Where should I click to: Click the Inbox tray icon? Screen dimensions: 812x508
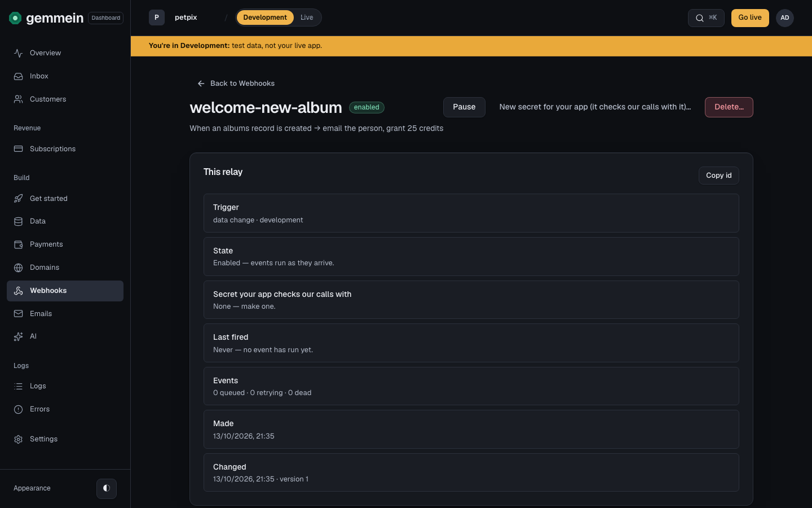(19, 76)
